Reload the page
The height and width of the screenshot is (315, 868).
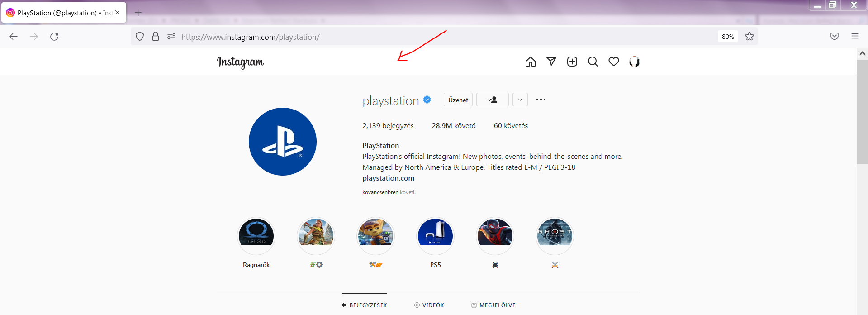pos(54,37)
